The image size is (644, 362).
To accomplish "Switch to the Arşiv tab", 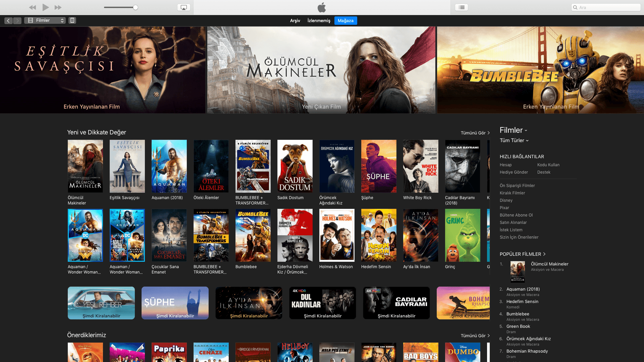I will pos(295,20).
